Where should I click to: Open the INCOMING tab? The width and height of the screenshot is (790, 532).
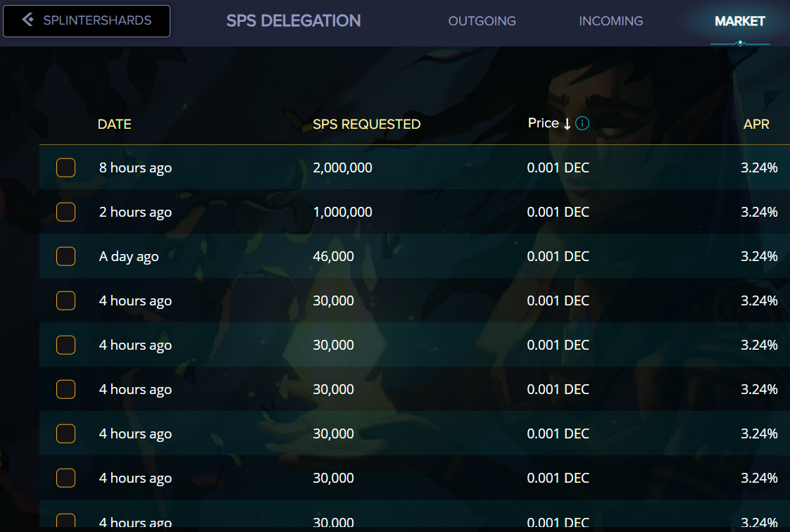pyautogui.click(x=610, y=21)
